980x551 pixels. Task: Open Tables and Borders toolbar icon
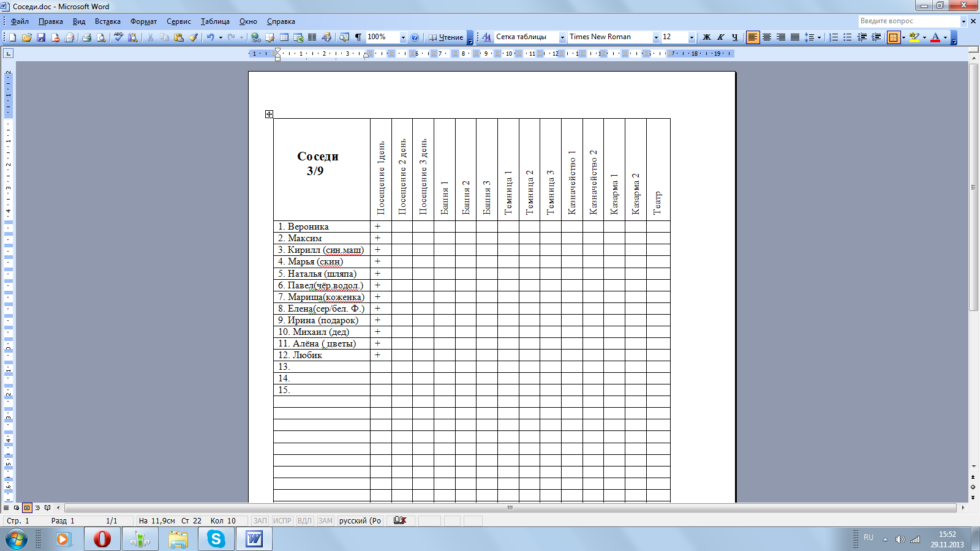coord(269,37)
